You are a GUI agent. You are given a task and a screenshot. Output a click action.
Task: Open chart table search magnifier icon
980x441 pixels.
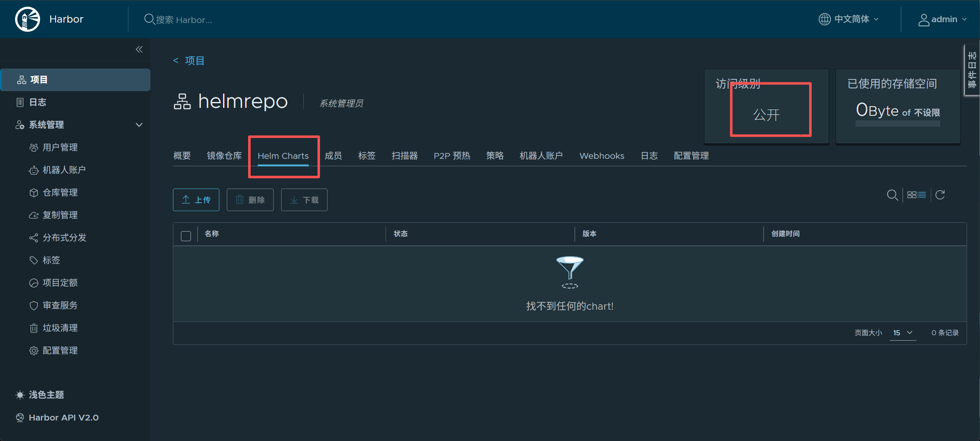click(892, 195)
